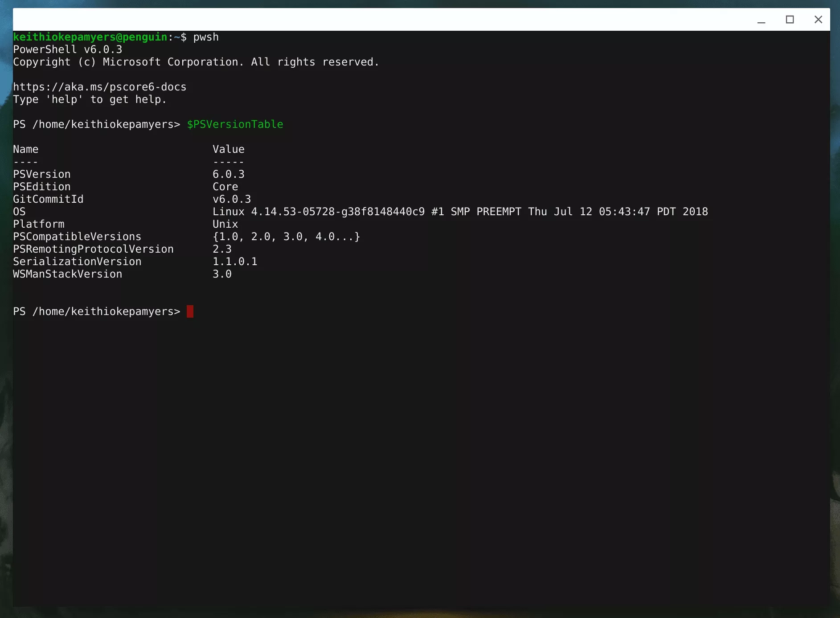Maximize the terminal window

790,20
